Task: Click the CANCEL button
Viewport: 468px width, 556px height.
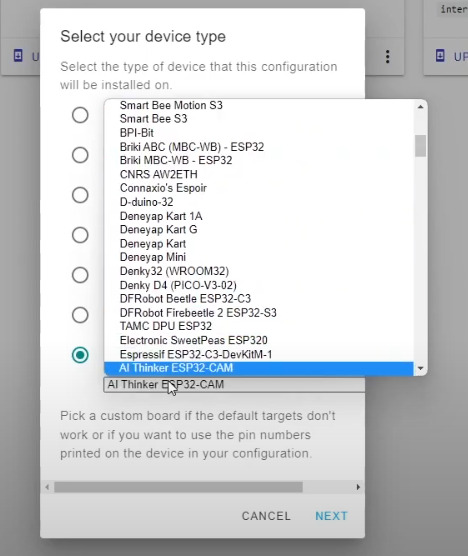Action: [x=266, y=516]
